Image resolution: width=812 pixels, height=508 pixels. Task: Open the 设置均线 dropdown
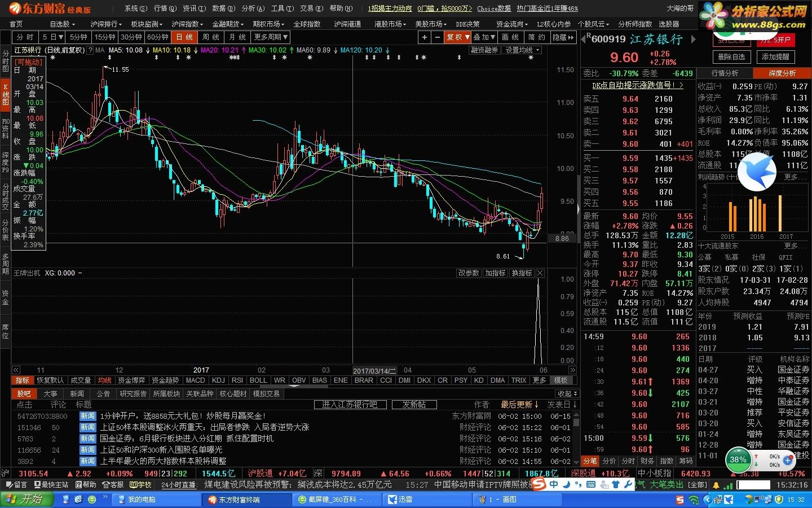coord(523,50)
